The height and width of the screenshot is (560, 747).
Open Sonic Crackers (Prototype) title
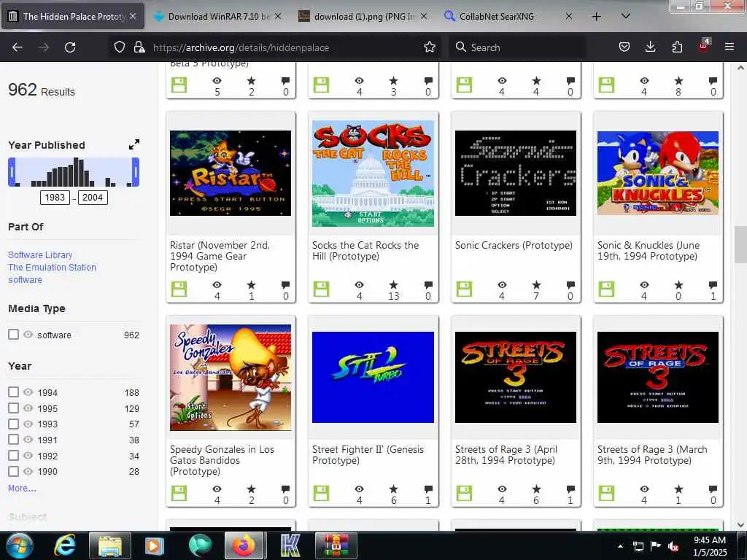(x=514, y=245)
